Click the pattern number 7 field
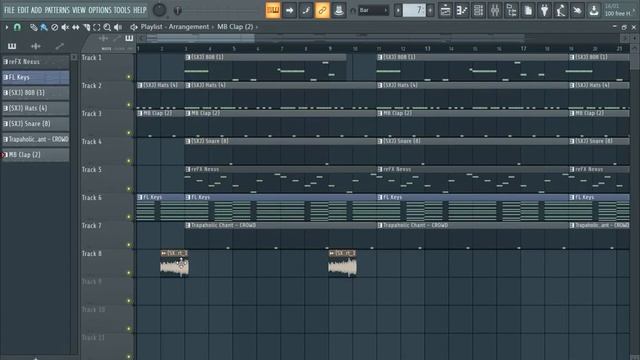The image size is (640, 360). (414, 10)
